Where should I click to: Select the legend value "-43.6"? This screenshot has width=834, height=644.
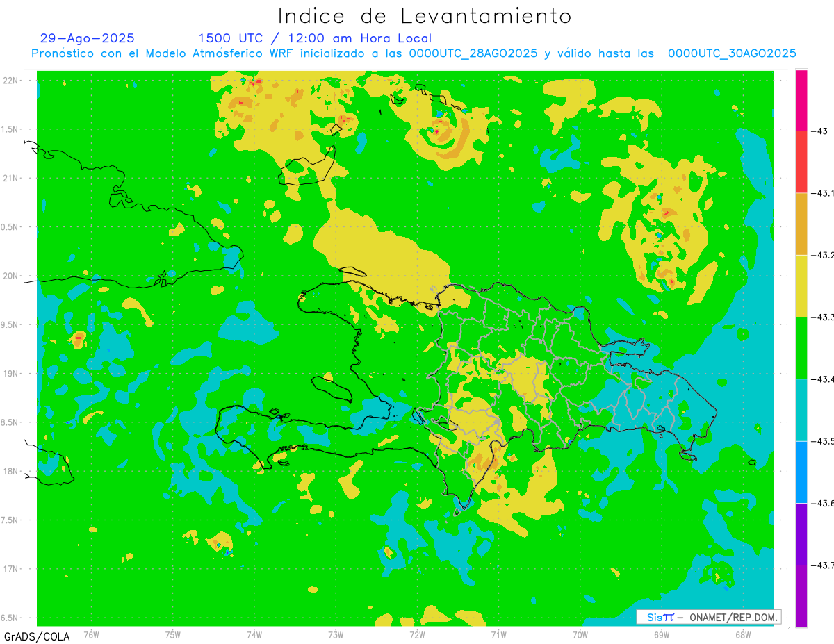tap(823, 503)
